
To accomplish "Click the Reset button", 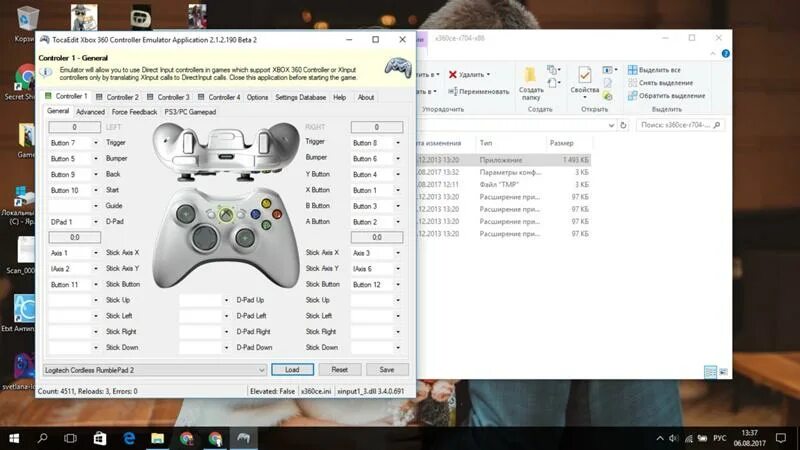I will [x=339, y=369].
